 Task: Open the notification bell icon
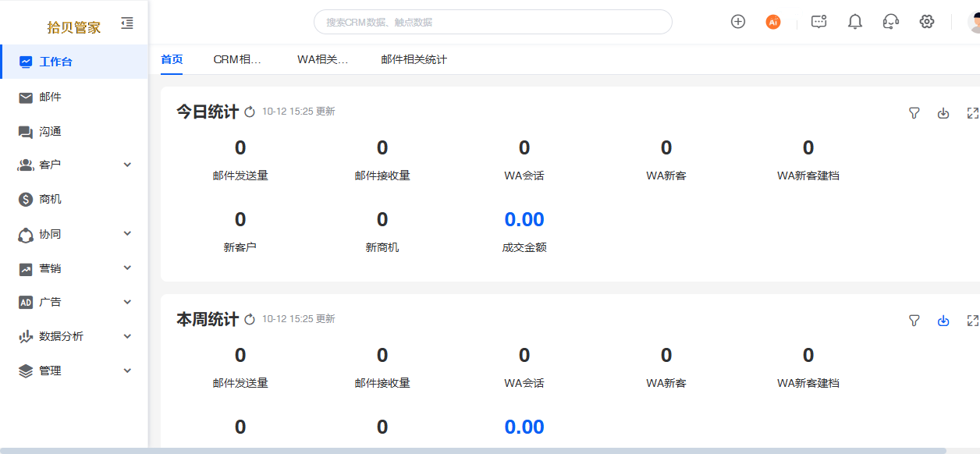(855, 22)
